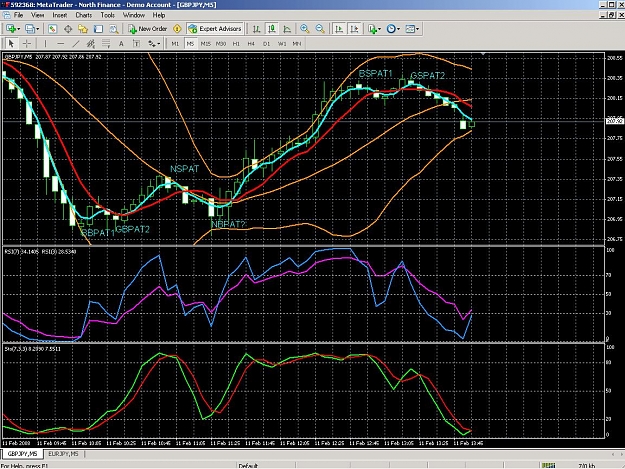Switch to Bar Chart display

pyautogui.click(x=257, y=29)
